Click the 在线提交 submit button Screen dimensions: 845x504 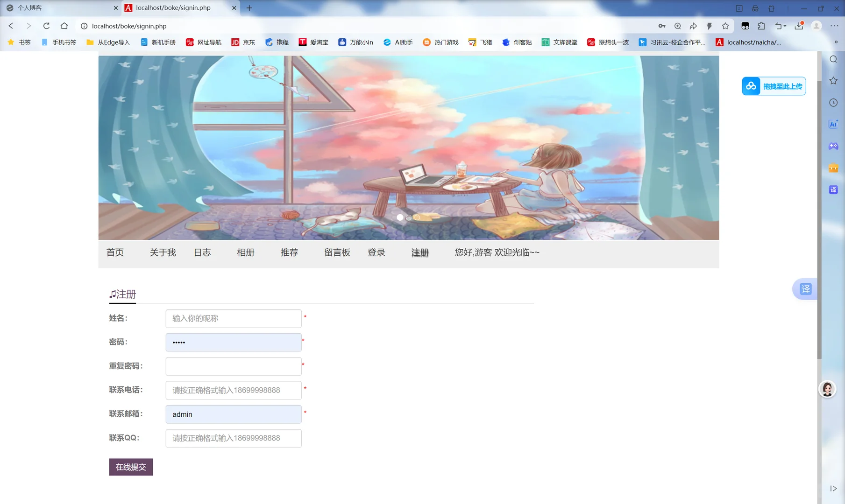pyautogui.click(x=131, y=467)
